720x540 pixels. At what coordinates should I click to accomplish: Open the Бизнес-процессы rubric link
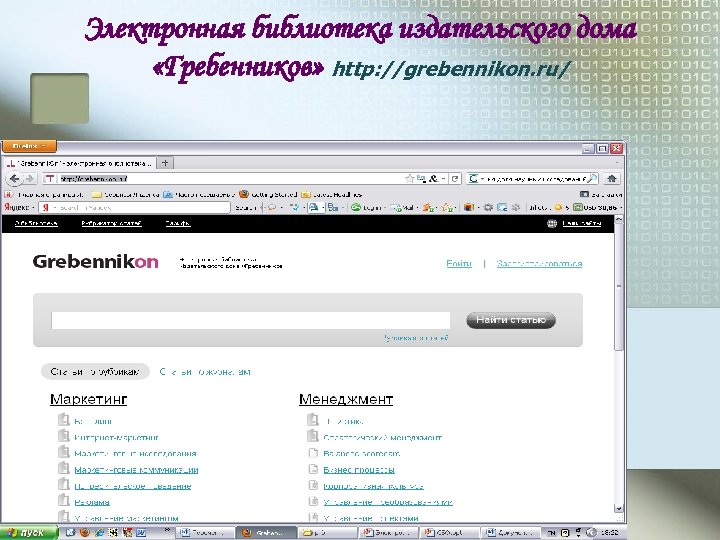pyautogui.click(x=359, y=470)
